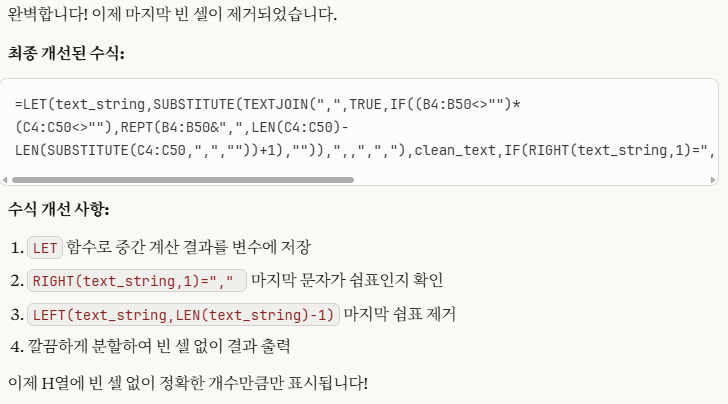Select the RIGHT(text_string,1)="," code snippet
Viewport: 728px width, 404px height.
click(x=137, y=281)
